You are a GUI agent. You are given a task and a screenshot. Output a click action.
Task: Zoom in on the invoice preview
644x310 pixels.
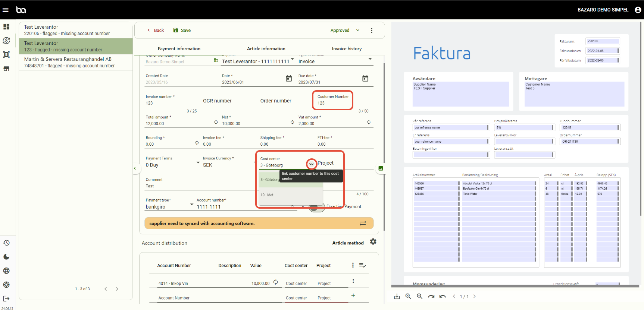point(408,296)
